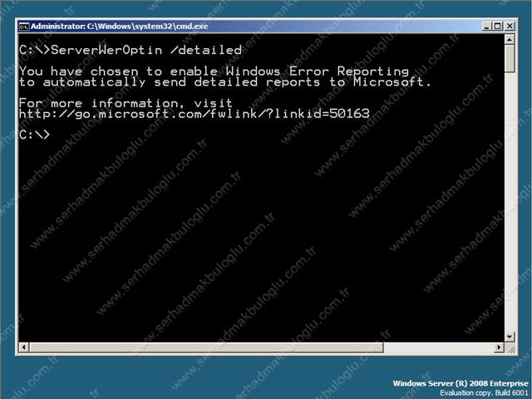Close the Administrator cmd.exe window
The image size is (532, 399).
pyautogui.click(x=510, y=26)
